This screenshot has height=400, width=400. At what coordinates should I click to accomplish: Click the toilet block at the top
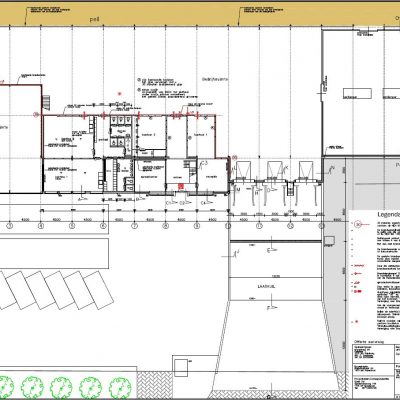point(117,131)
